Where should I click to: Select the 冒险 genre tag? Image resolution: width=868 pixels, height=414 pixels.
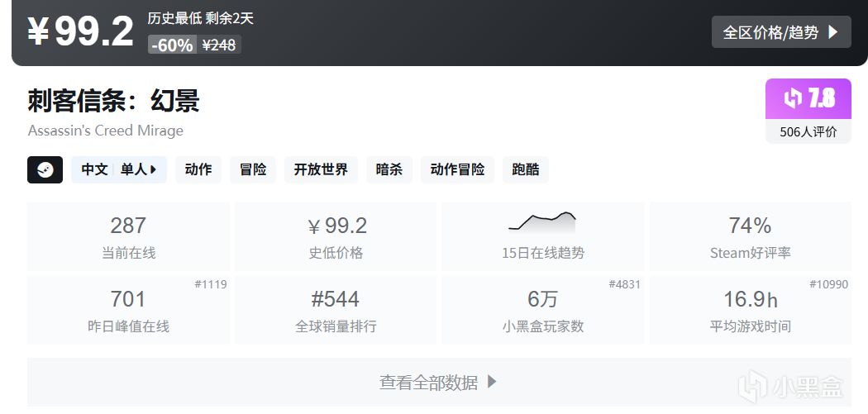pyautogui.click(x=253, y=170)
